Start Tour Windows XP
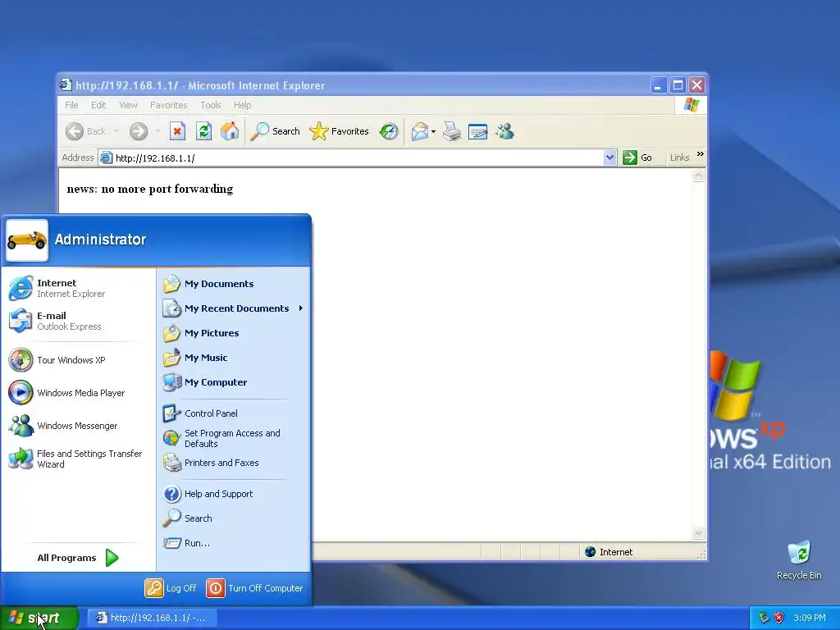 (78, 360)
